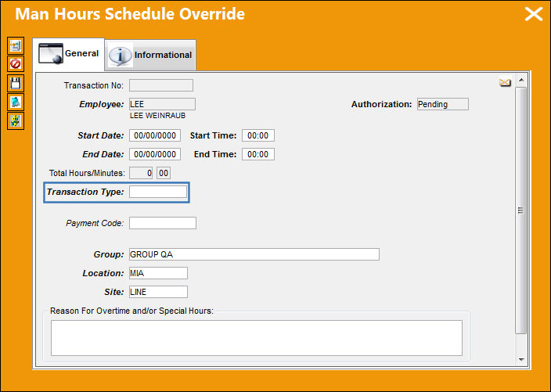Click the Employee field containing LEE
Screen dimensions: 551x392
point(162,104)
